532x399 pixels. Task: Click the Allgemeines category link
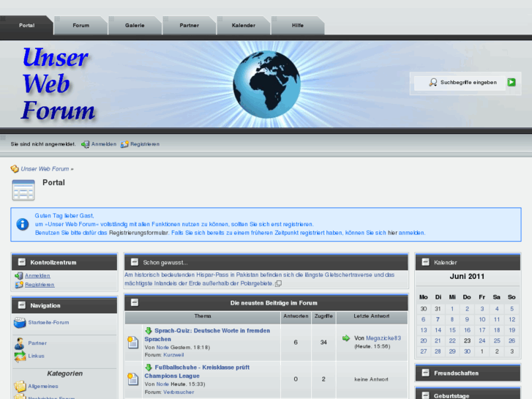pos(43,387)
